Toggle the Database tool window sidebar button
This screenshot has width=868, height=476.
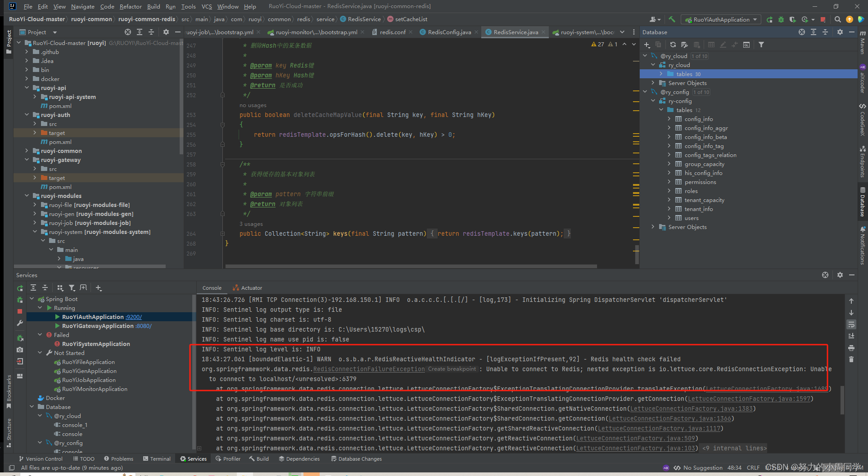[863, 202]
